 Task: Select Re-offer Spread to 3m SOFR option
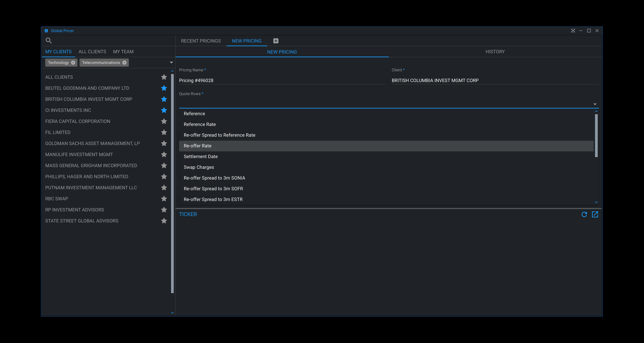point(213,189)
